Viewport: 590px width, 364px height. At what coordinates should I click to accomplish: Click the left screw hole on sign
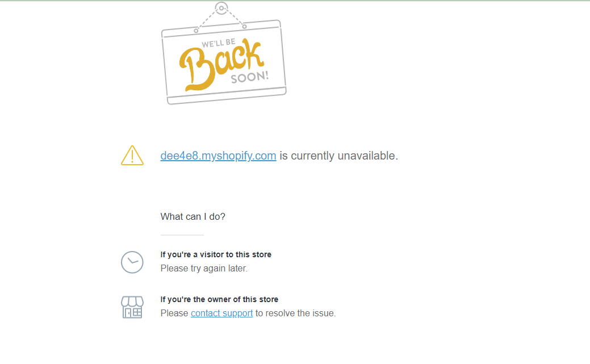point(196,31)
